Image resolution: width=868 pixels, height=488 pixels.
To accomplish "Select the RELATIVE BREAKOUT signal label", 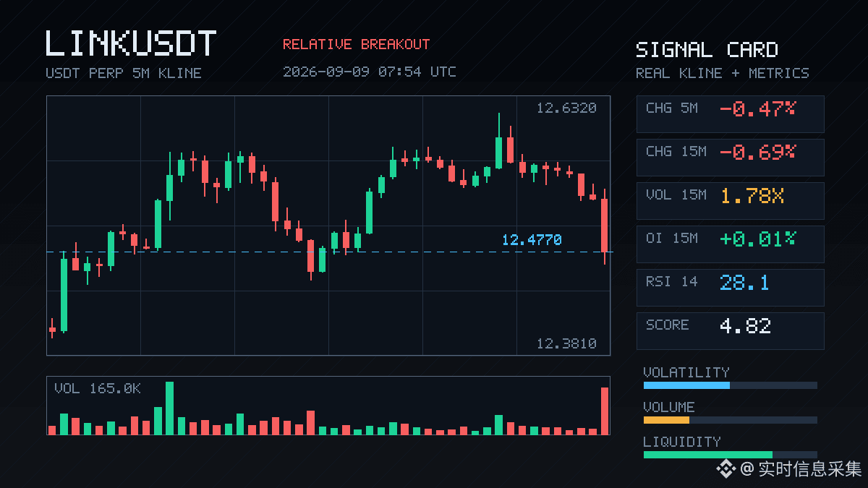I will pyautogui.click(x=356, y=44).
